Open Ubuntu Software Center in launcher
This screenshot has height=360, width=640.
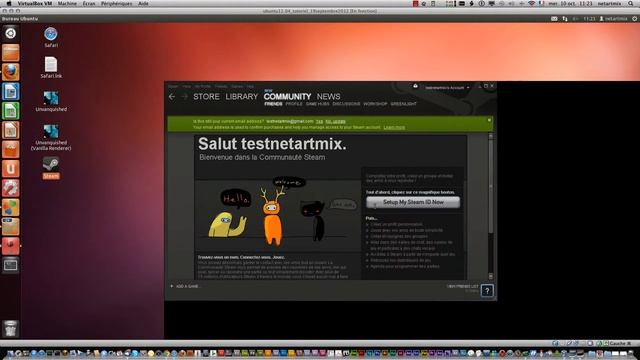11,149
